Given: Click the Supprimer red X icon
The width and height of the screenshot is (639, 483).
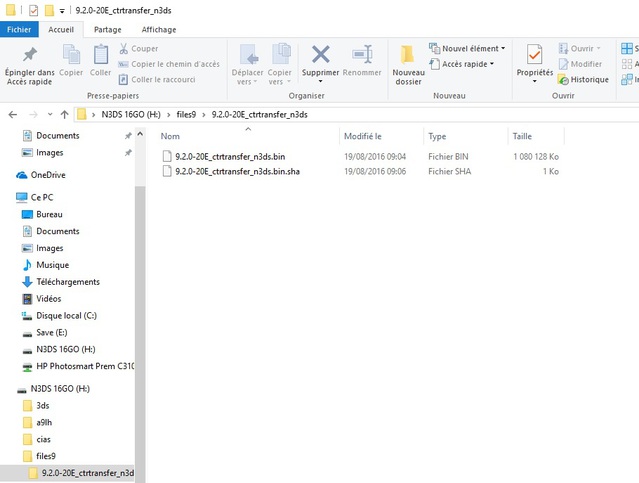Looking at the screenshot, I should coord(320,55).
